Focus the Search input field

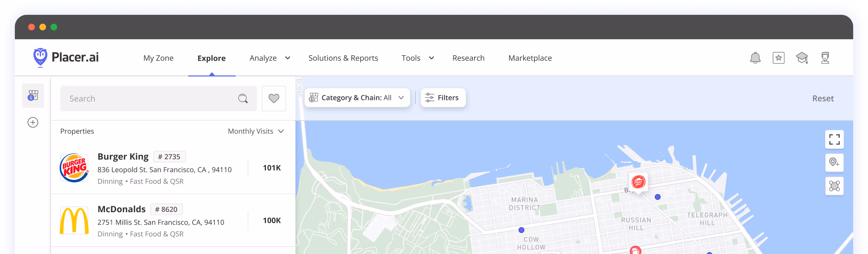pos(158,98)
